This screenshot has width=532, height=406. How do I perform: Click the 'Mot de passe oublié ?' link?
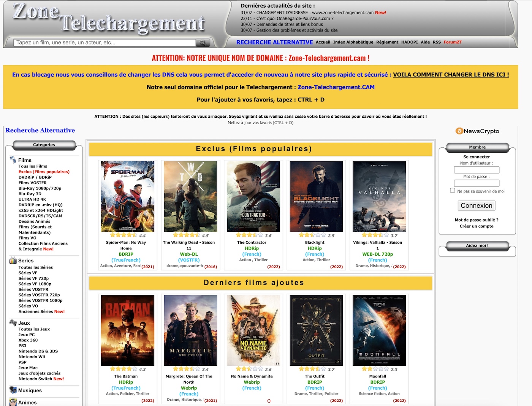(477, 220)
